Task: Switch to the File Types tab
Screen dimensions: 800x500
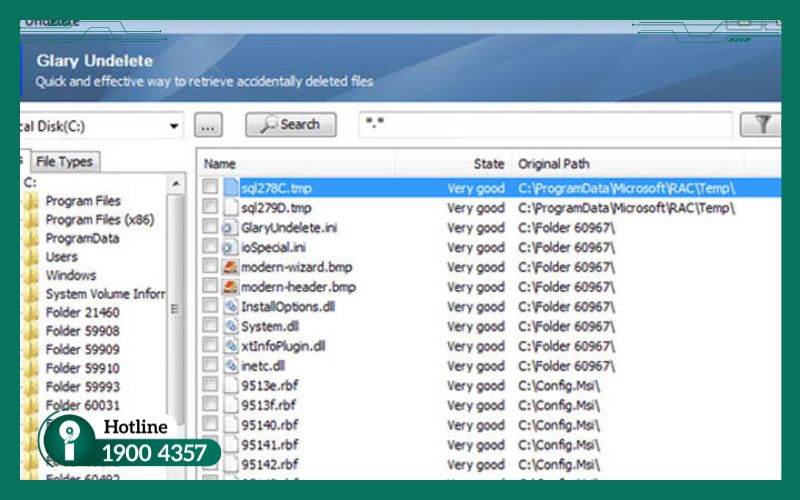Action: (64, 161)
